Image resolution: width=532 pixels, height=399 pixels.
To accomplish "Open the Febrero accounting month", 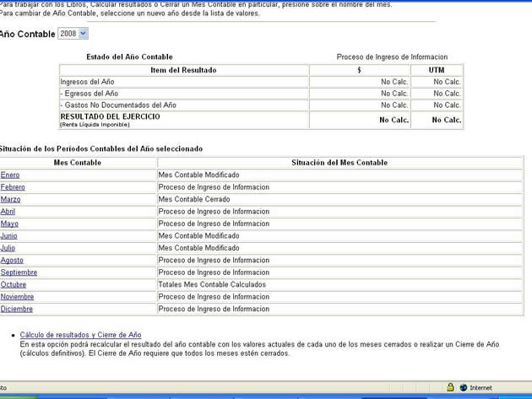I will click(13, 187).
